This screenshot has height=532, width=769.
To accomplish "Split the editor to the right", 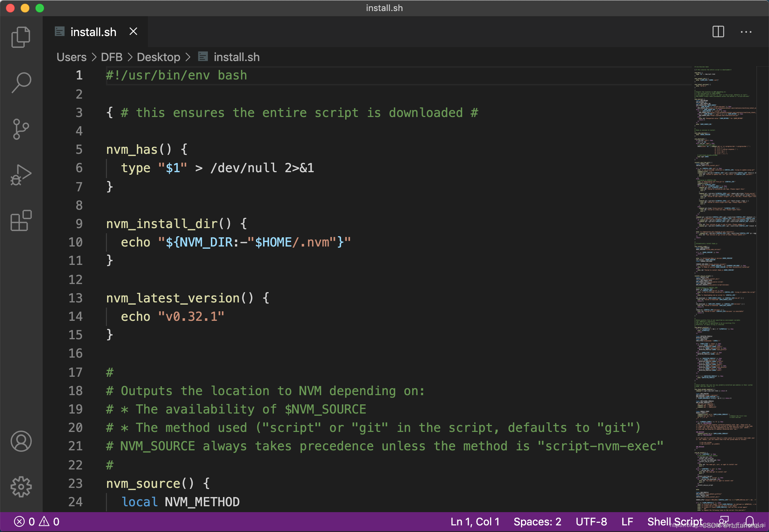I will (718, 32).
